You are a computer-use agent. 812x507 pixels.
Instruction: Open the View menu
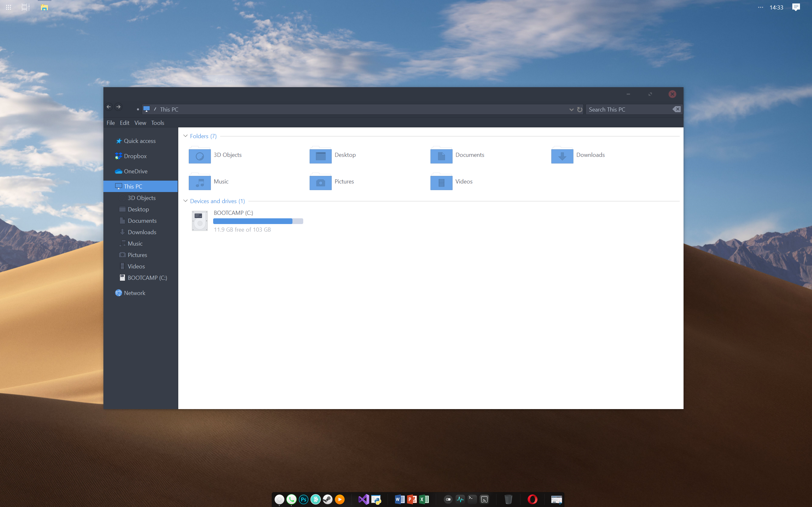[140, 123]
